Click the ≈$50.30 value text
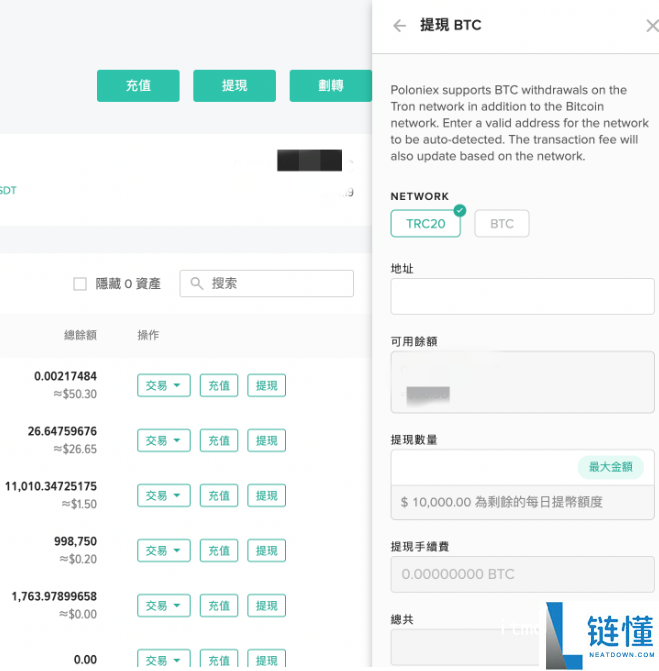Screen dimensions: 659x671 75,394
